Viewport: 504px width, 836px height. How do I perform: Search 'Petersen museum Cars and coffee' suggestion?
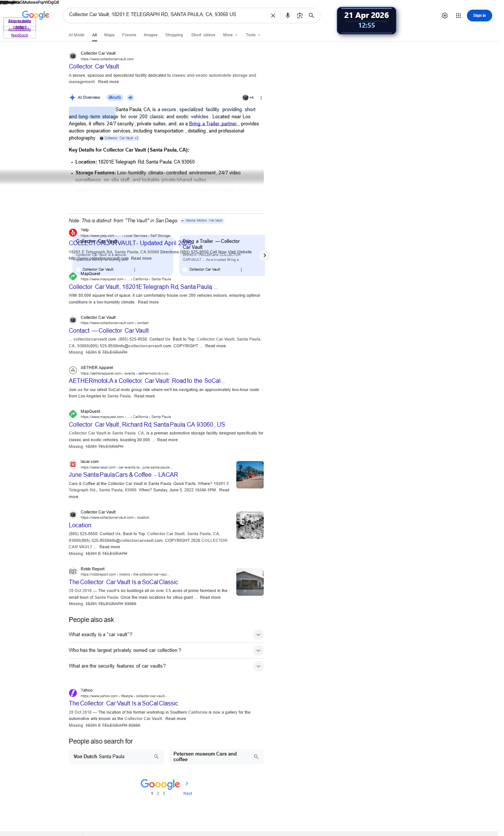tap(216, 757)
